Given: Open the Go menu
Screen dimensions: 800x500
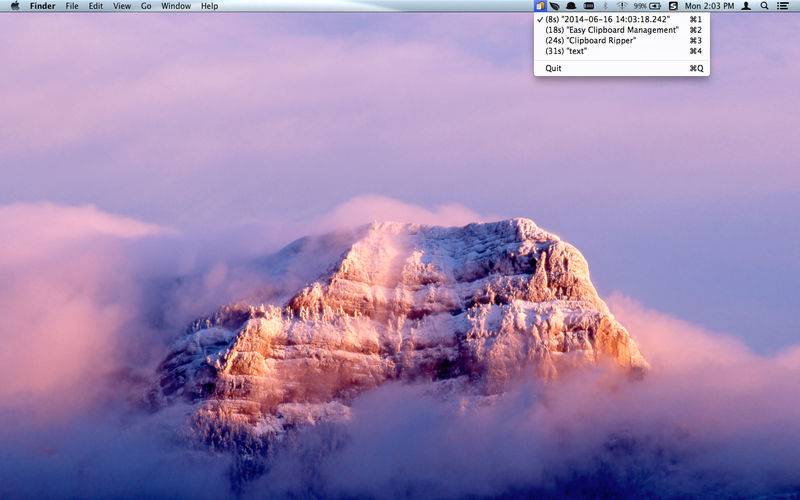Looking at the screenshot, I should coord(146,6).
